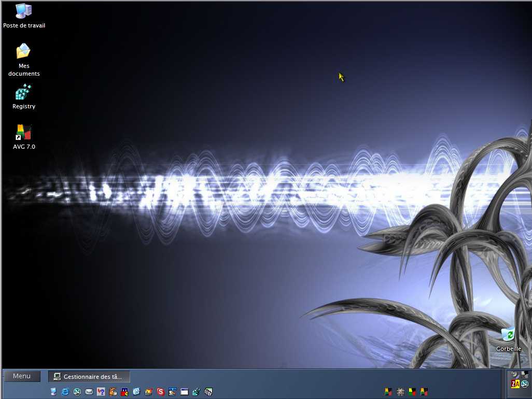Click the Netscape quick launch icon
This screenshot has height=399, width=532.
(x=77, y=392)
